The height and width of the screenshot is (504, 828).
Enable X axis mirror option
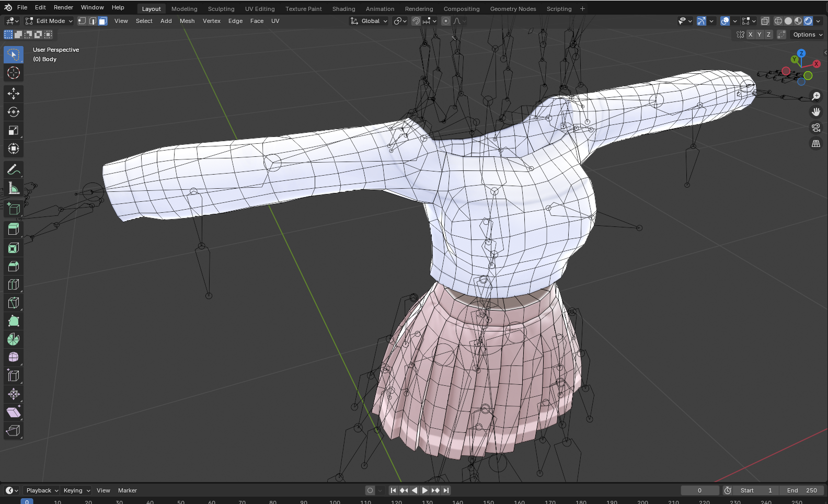(x=750, y=35)
